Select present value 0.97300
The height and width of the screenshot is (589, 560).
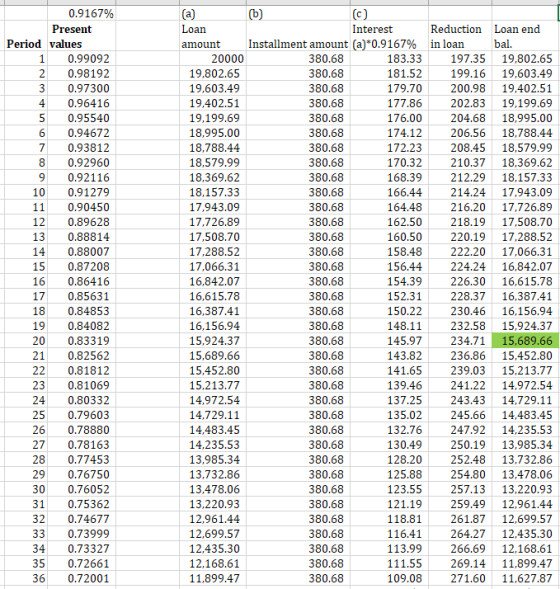[89, 89]
